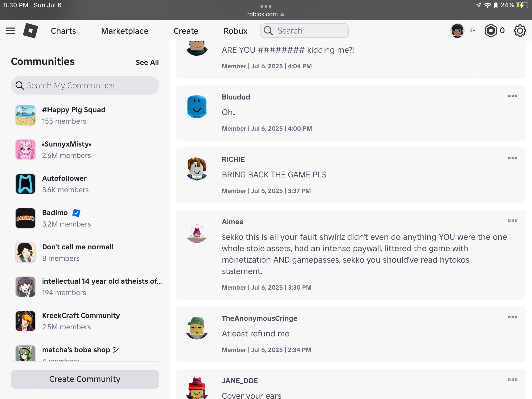The height and width of the screenshot is (399, 532).
Task: Expand options menu on Bluudud's post
Action: [513, 96]
